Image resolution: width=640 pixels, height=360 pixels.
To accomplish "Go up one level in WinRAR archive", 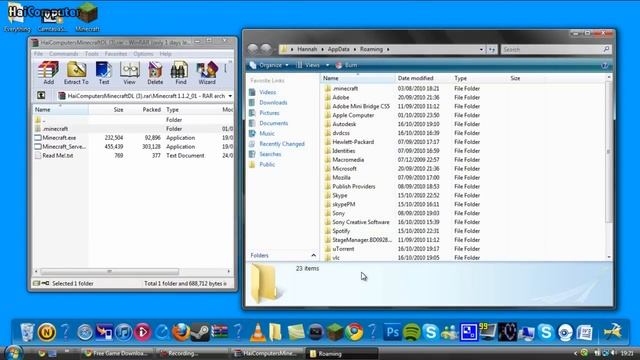I will pos(41,96).
